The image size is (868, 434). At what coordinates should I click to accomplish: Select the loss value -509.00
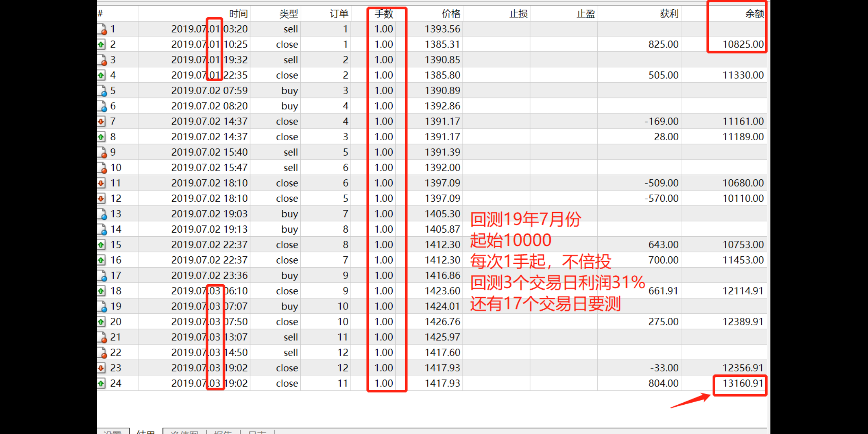pos(661,183)
